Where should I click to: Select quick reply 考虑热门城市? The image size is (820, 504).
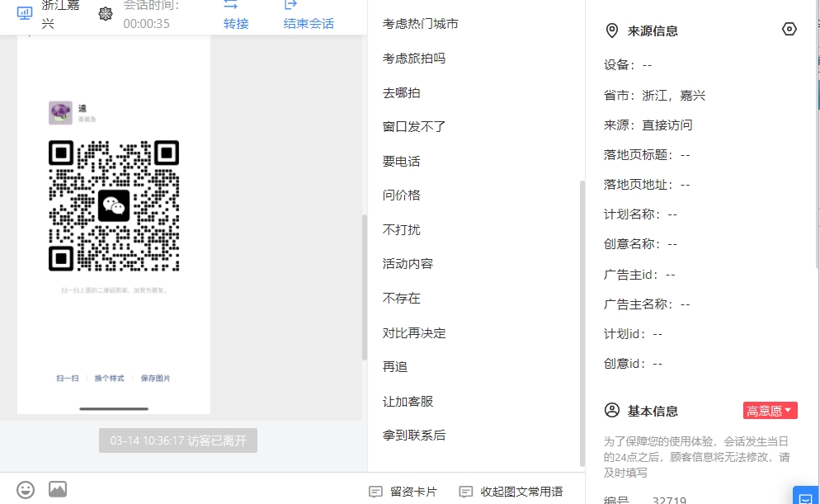point(421,24)
